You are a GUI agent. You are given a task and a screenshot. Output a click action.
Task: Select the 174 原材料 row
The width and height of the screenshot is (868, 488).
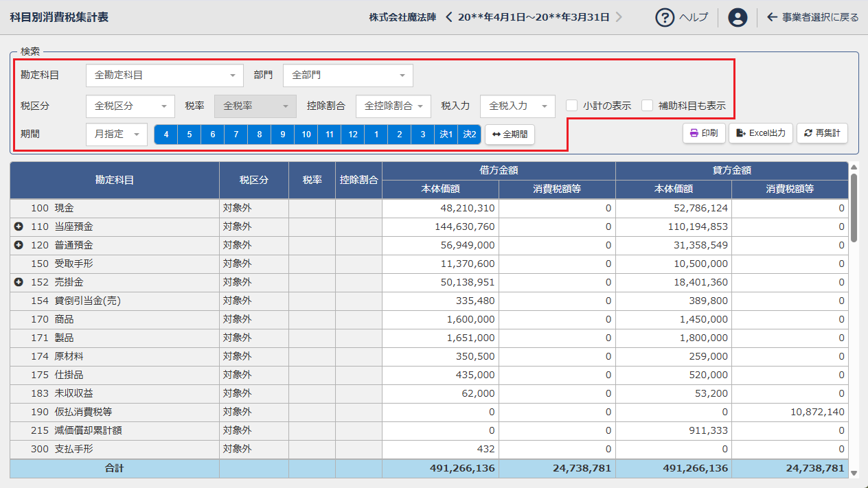click(429, 356)
